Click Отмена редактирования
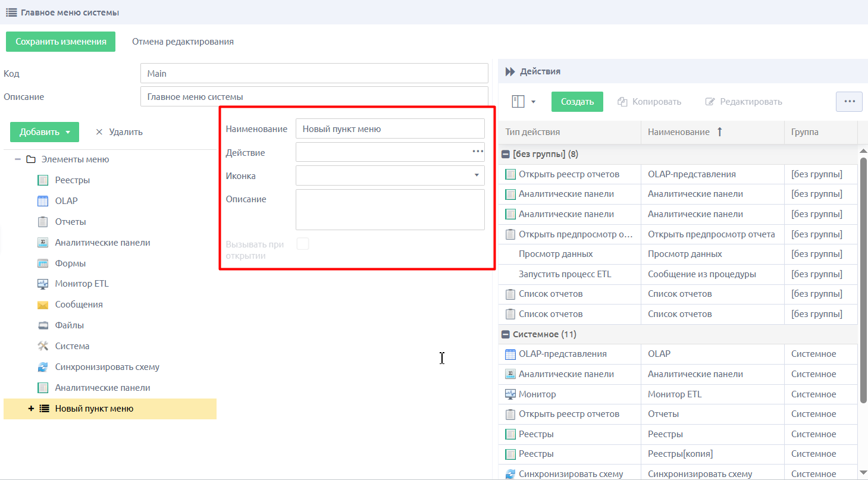The width and height of the screenshot is (868, 480). [x=183, y=42]
